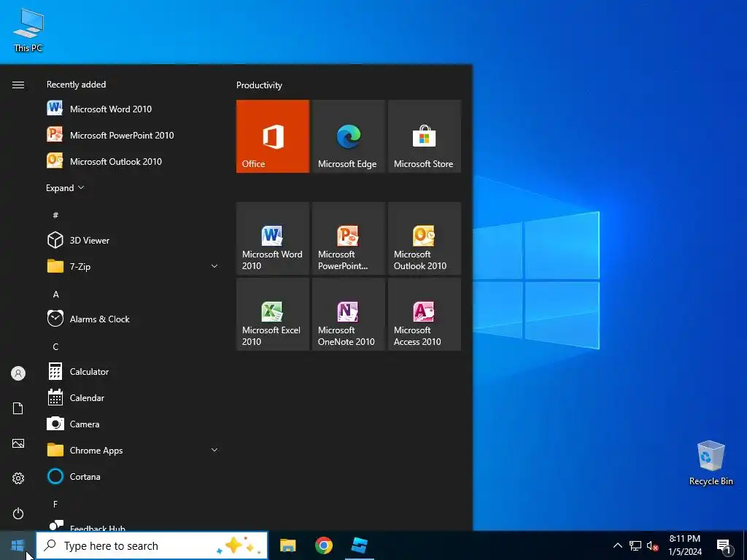Open the Microsoft Excel 2010 tile
Image resolution: width=747 pixels, height=560 pixels.
[x=273, y=314]
